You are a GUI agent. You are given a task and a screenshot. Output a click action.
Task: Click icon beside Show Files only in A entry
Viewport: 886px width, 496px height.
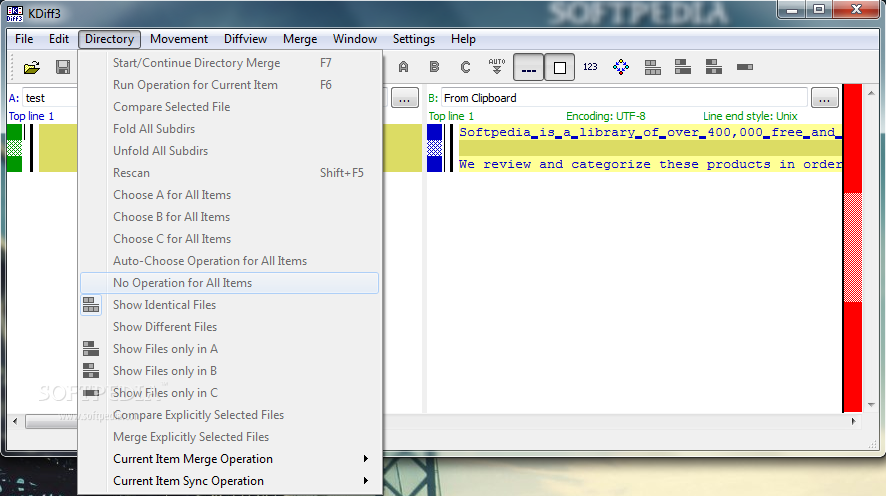coord(91,349)
